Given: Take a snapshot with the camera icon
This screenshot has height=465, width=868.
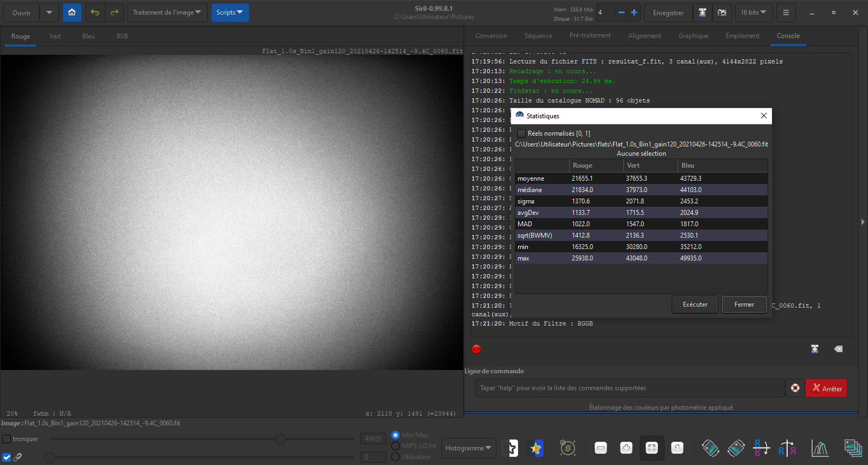Looking at the screenshot, I should click(722, 13).
